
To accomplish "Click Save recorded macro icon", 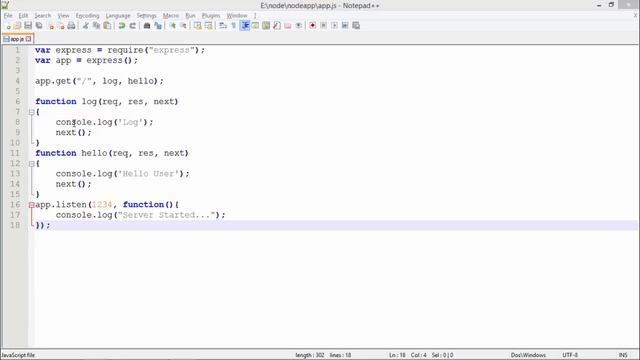I will coord(356,26).
